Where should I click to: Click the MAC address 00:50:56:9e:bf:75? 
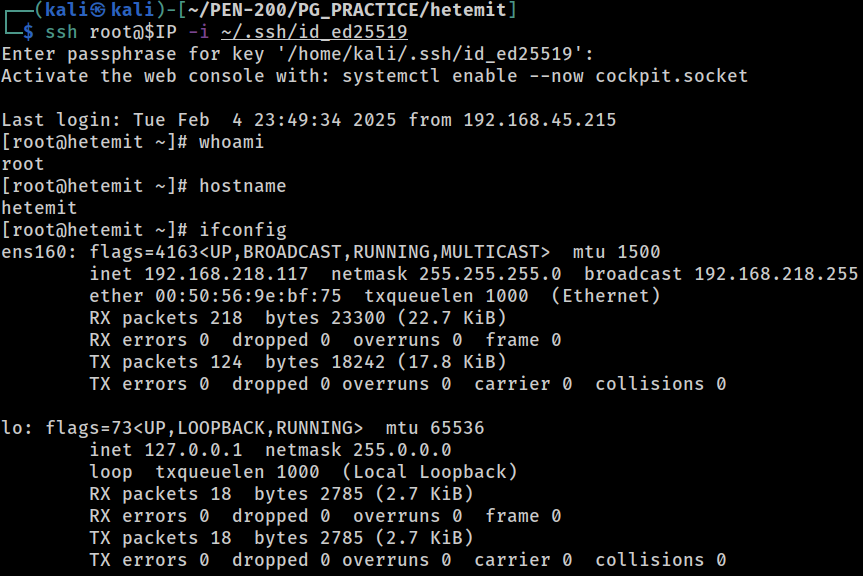[x=248, y=296]
